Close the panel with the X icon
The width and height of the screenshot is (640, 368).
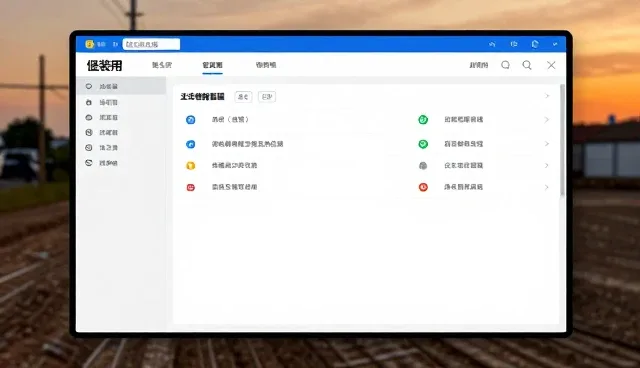551,65
